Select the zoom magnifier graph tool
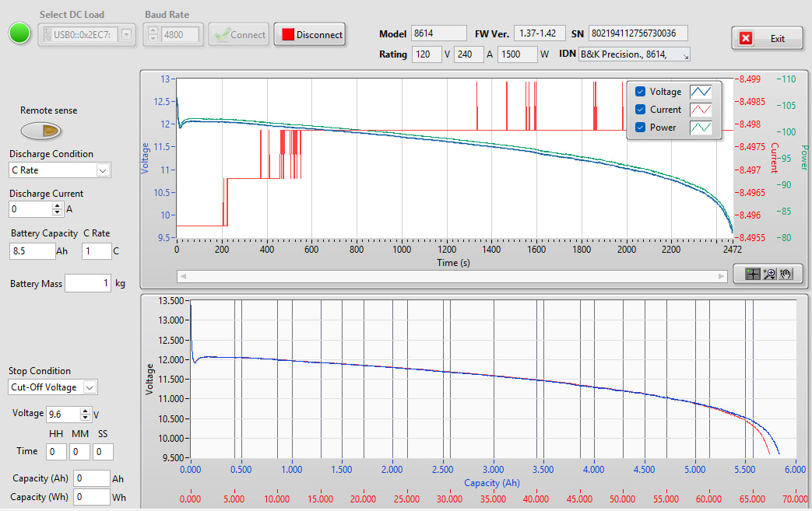The width and height of the screenshot is (812, 511). [x=769, y=274]
